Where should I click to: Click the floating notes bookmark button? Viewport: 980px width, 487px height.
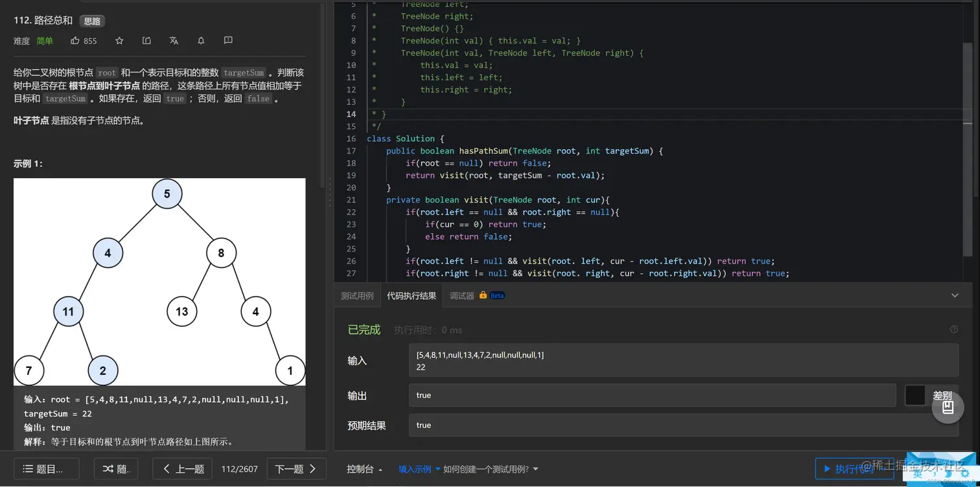[948, 407]
